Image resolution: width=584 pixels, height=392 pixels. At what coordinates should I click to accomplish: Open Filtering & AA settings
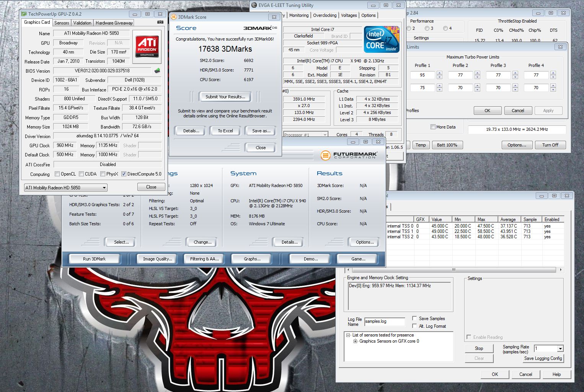(204, 259)
